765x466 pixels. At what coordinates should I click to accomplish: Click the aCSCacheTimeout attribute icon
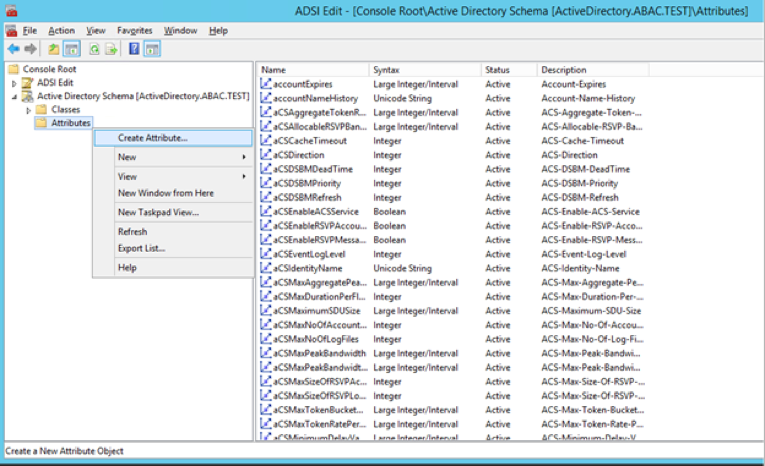pyautogui.click(x=265, y=141)
